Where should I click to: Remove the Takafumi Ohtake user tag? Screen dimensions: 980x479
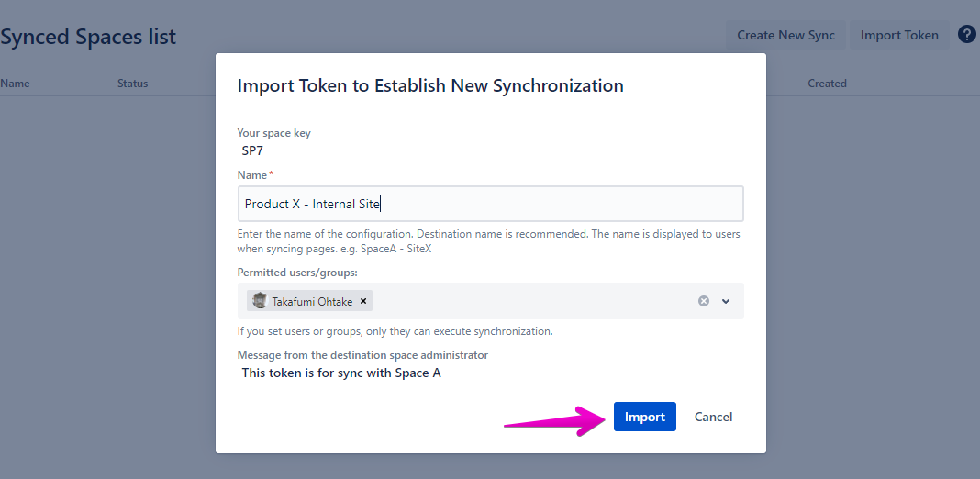363,301
